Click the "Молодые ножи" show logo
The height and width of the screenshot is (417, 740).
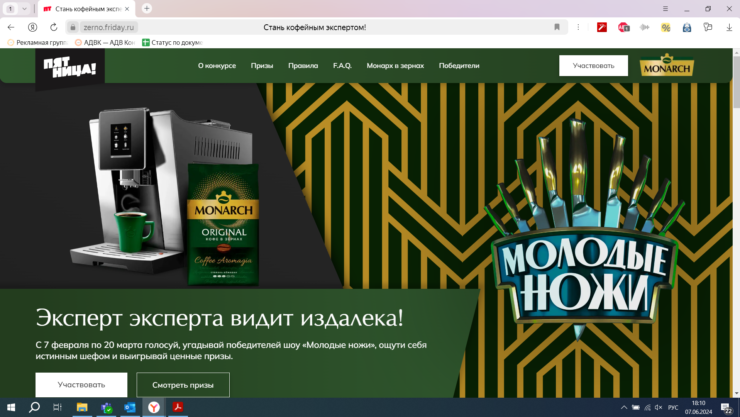point(583,231)
